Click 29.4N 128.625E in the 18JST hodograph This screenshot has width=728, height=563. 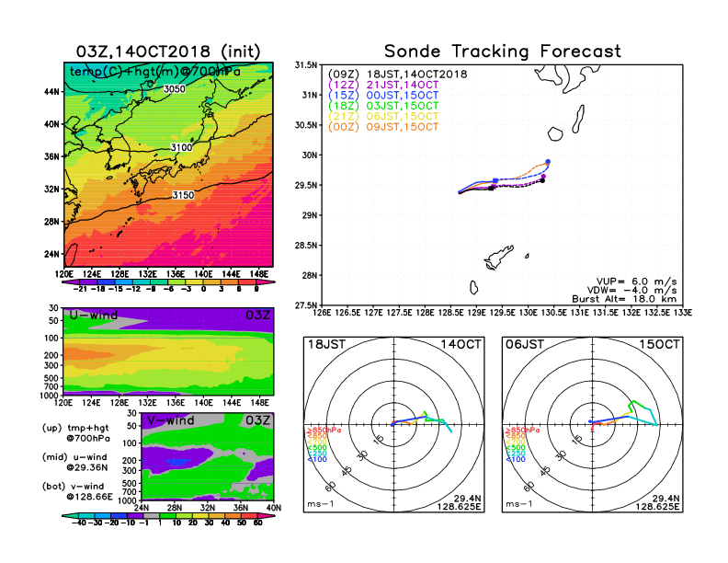[x=459, y=502]
